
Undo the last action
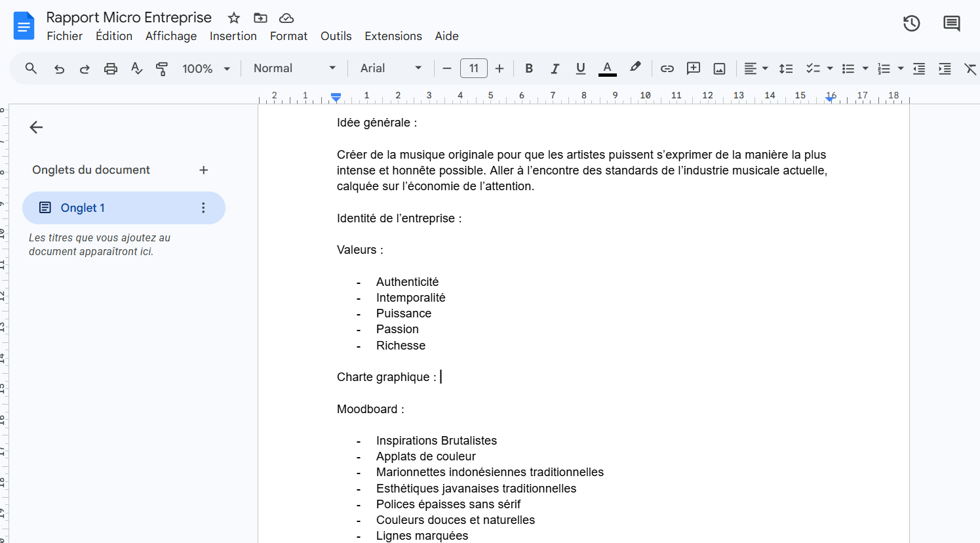pyautogui.click(x=60, y=68)
